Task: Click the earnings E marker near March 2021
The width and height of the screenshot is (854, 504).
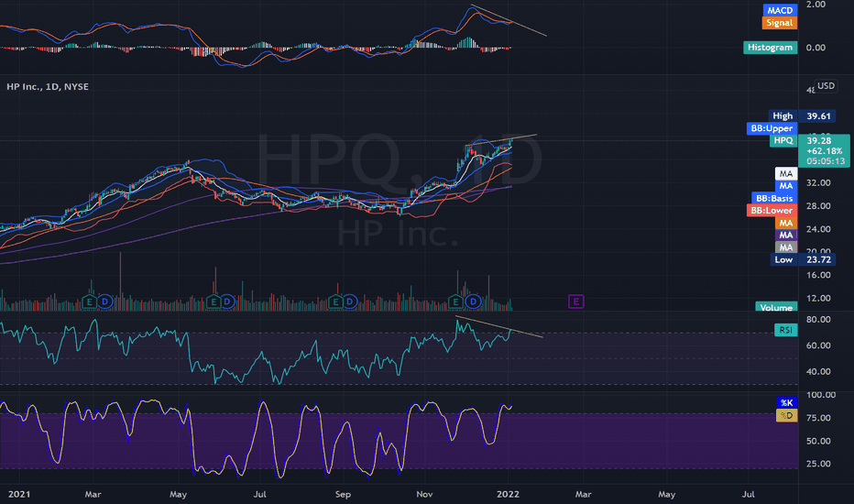Action: pos(89,301)
